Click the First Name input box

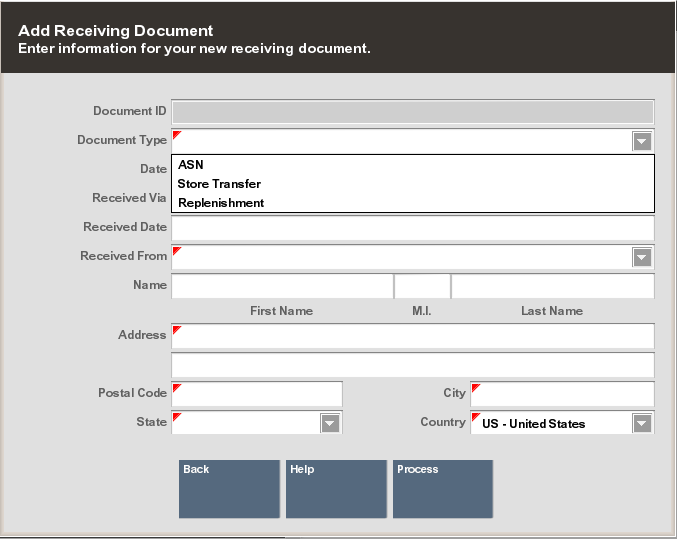click(x=283, y=286)
